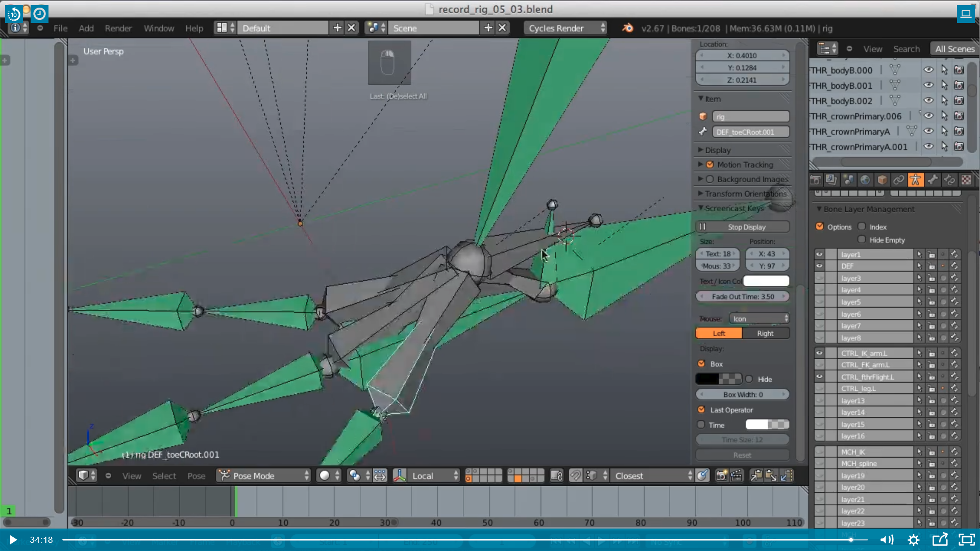Open the Render camera properties tab
The height and width of the screenshot is (551, 980).
pos(815,180)
